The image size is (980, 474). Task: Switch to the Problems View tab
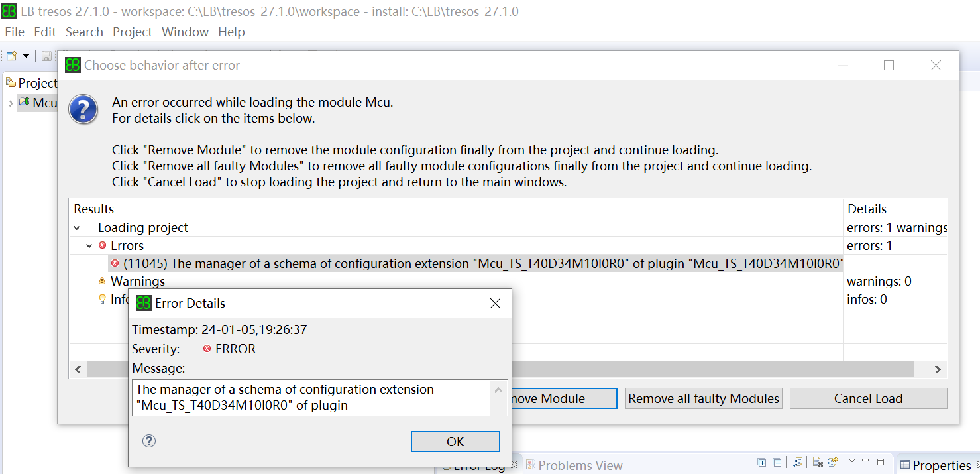point(574,465)
